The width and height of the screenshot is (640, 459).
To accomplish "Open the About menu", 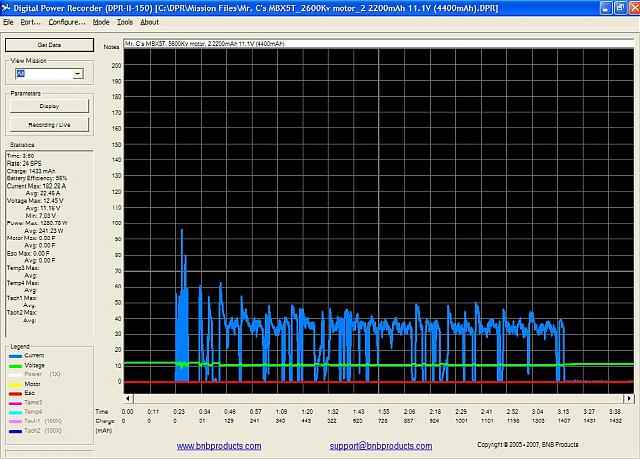I will (x=149, y=21).
